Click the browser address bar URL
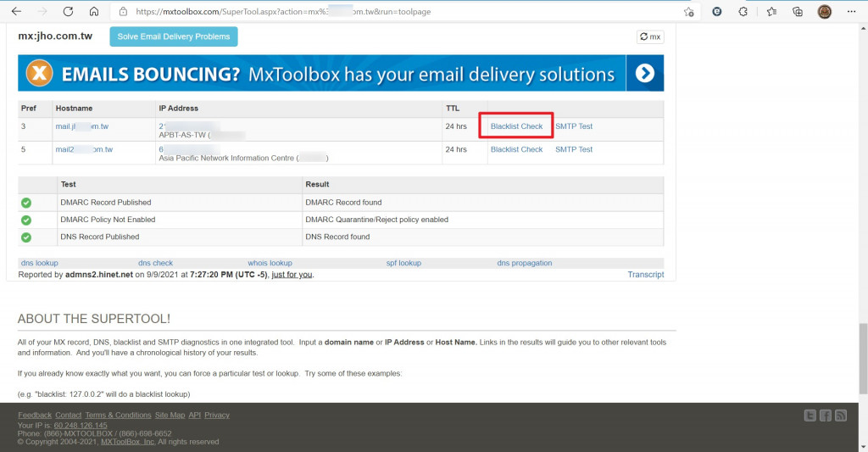This screenshot has width=868, height=452. point(283,12)
